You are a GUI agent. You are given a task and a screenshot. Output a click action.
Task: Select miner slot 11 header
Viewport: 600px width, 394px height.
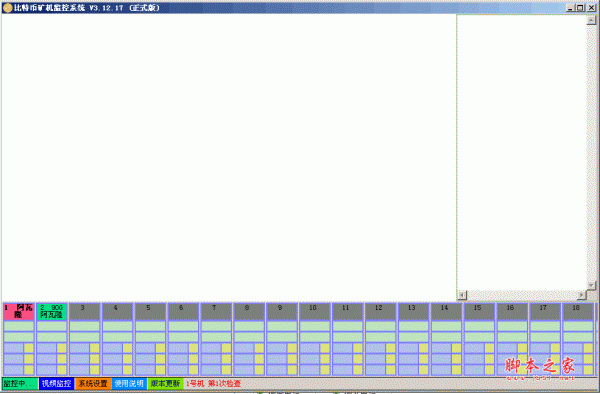(348, 312)
